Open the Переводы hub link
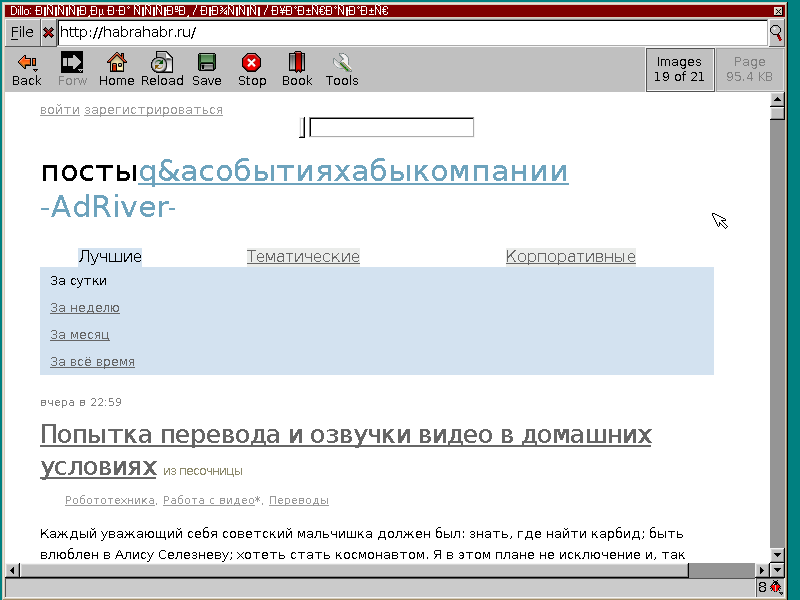The image size is (800, 600). tap(298, 500)
